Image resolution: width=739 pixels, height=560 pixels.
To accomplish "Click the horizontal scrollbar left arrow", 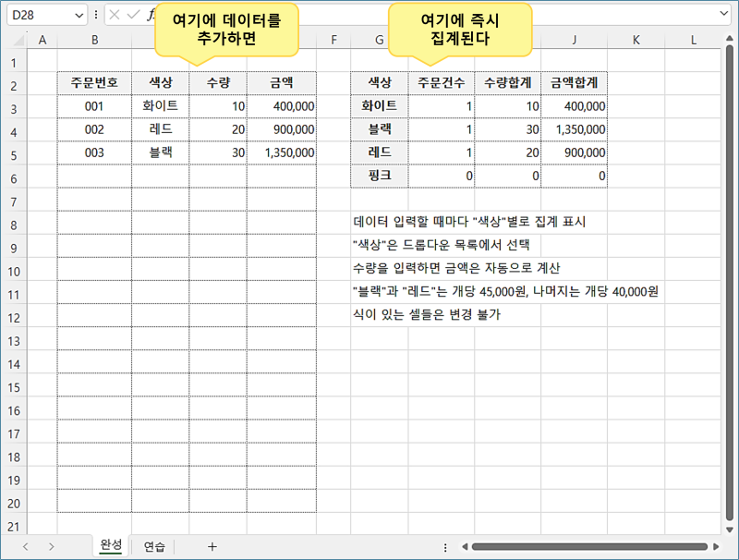I will (x=465, y=546).
